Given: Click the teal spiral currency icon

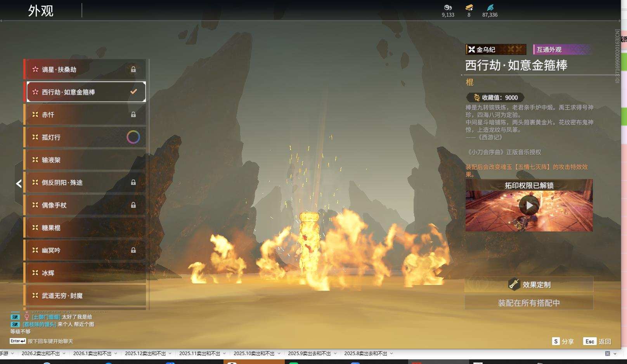Looking at the screenshot, I should 490,7.
